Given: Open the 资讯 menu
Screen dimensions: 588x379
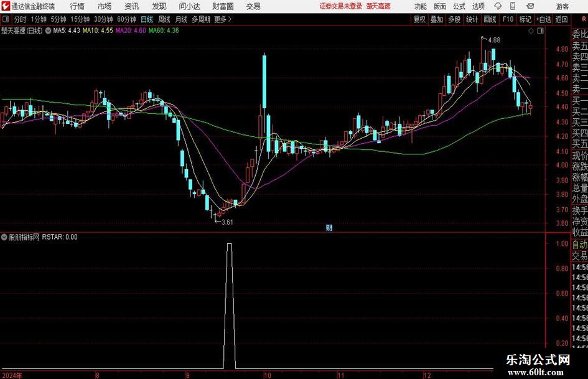Looking at the screenshot, I should point(132,6).
